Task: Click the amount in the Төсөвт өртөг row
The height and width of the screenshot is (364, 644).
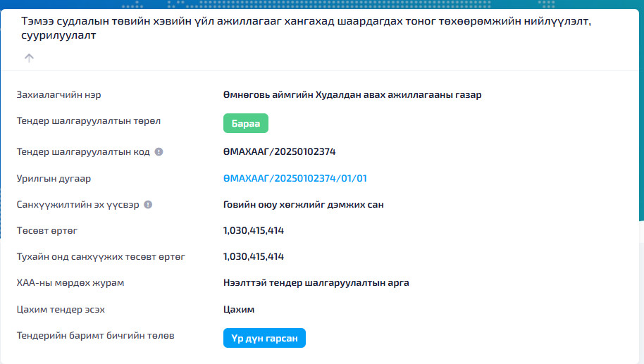Action: pos(253,230)
